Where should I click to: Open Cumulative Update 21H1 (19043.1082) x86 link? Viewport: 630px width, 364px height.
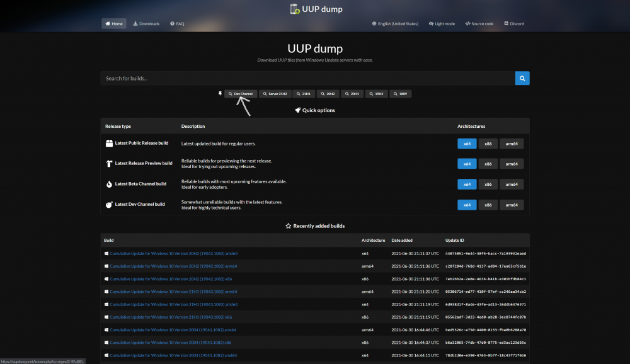click(171, 317)
